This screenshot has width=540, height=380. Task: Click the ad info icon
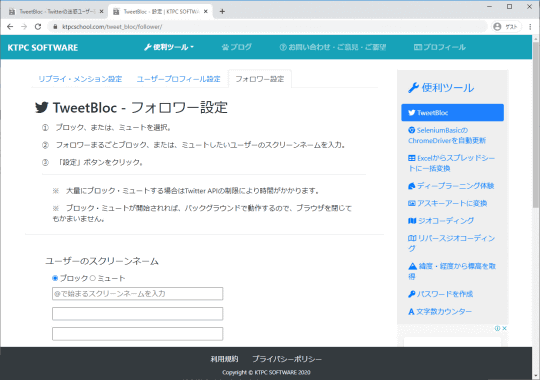[x=497, y=328]
